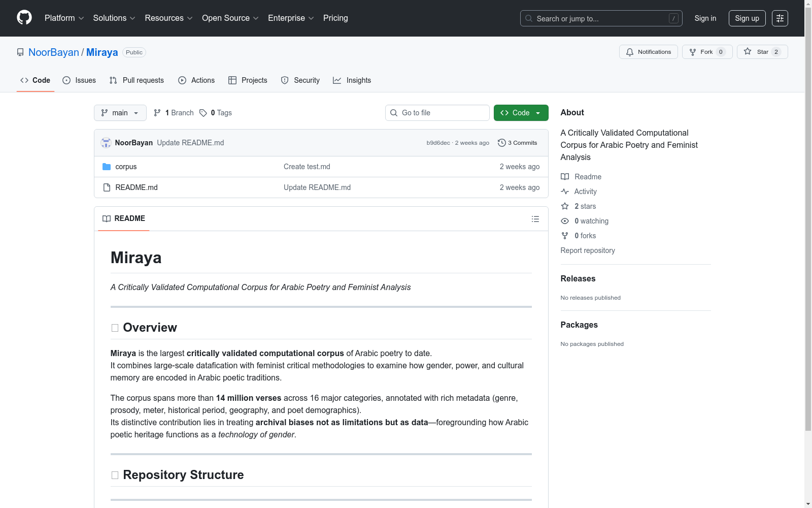
Task: Click the Sign in link
Action: 705,18
